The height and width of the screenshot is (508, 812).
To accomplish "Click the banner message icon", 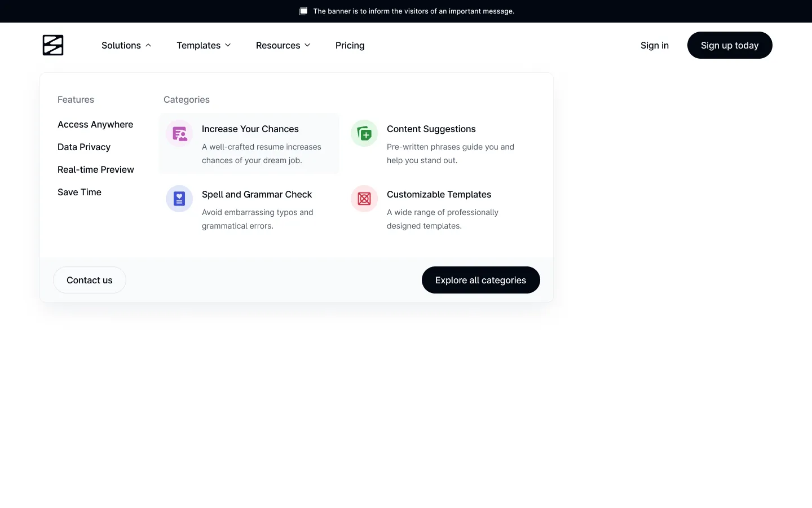I will pos(303,11).
